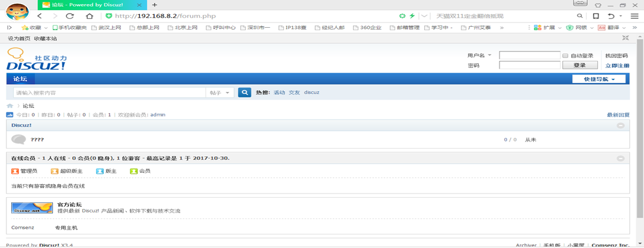Expand the 网银 dropdown arrow
This screenshot has height=248, width=644.
(x=591, y=28)
